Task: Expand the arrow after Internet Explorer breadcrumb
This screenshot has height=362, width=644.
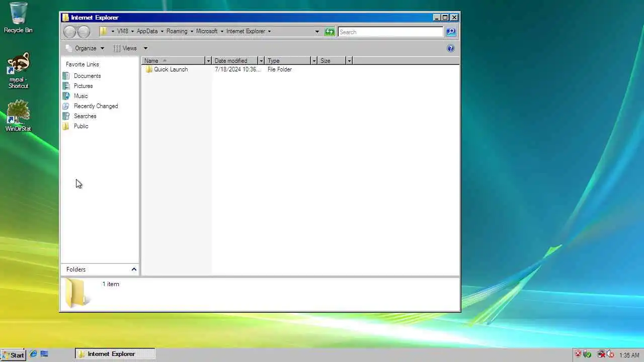Action: tap(269, 31)
